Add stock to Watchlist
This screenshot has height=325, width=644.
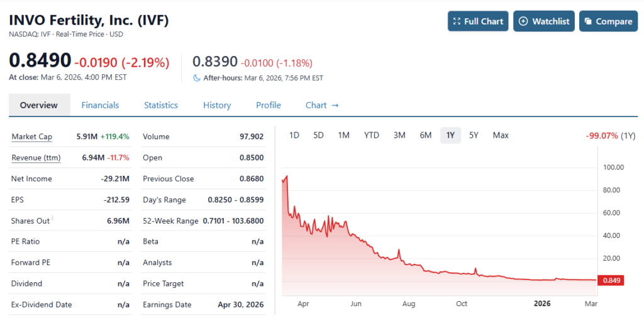pos(544,21)
